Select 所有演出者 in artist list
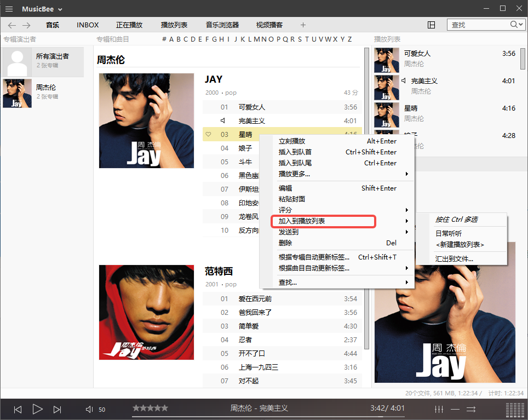This screenshot has height=420, width=528. 43,62
